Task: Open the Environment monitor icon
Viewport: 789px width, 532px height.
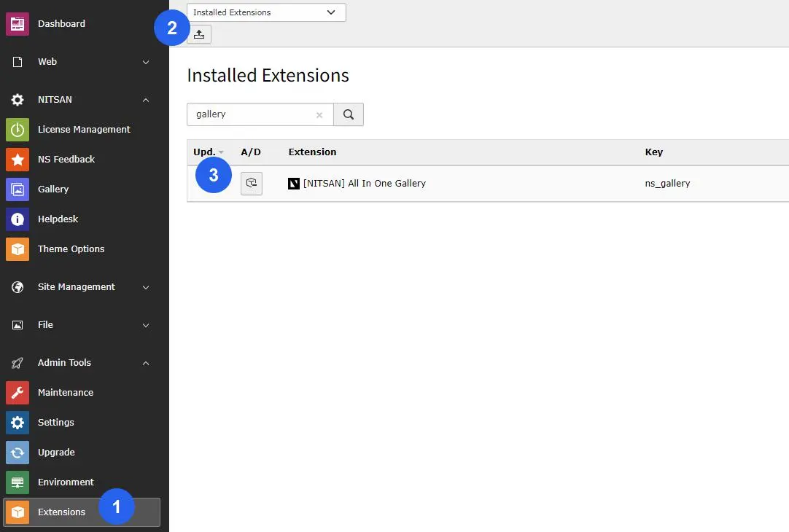Action: 17,482
